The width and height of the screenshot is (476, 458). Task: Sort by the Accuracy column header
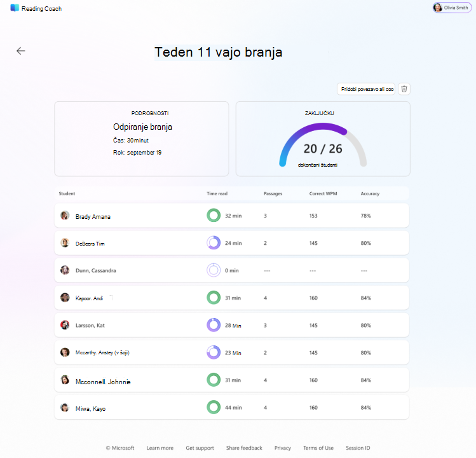(x=370, y=193)
